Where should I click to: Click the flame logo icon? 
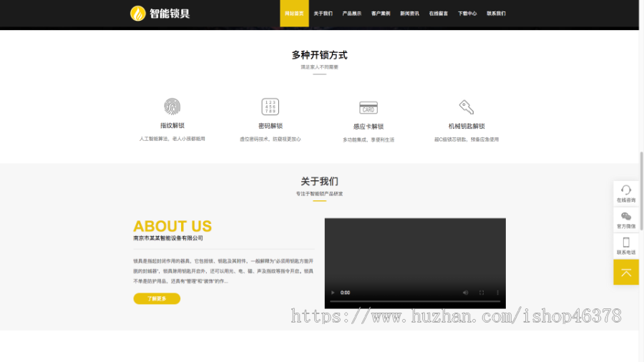[138, 13]
